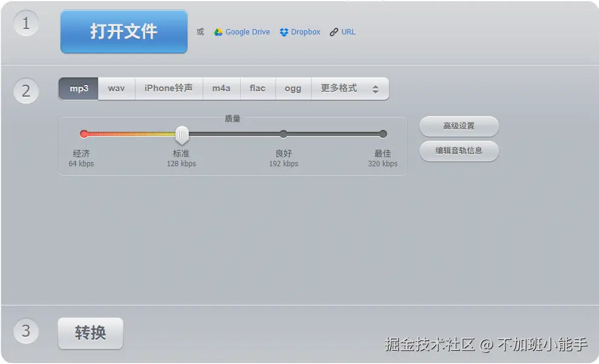The image size is (599, 364).
Task: Click the 打开文件 button
Action: tap(124, 31)
